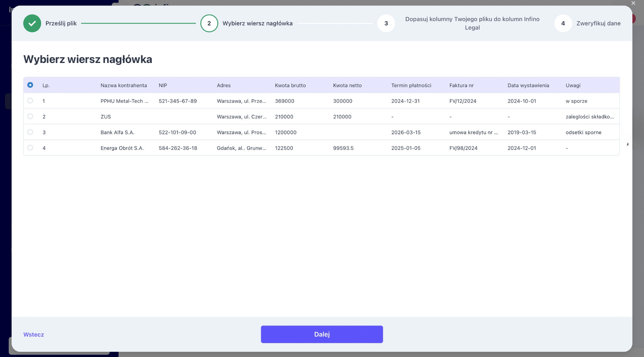Choose the ZUS row radio button
644x357 pixels.
tap(30, 116)
